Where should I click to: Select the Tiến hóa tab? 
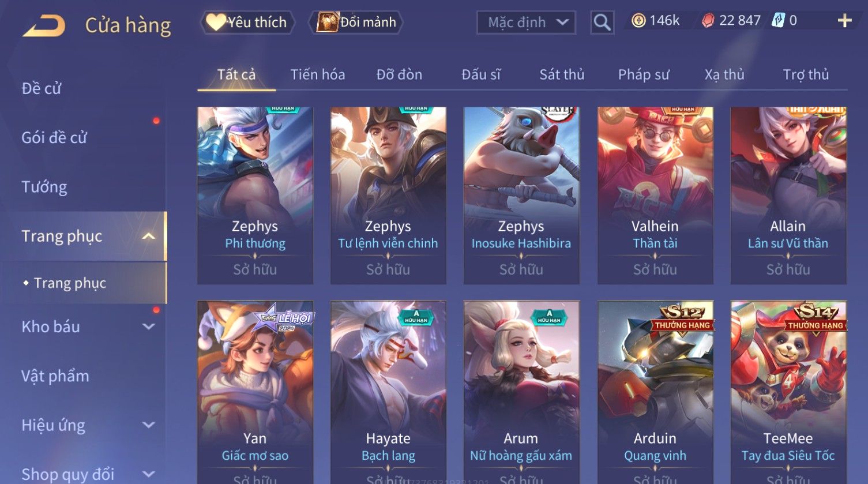coord(318,74)
